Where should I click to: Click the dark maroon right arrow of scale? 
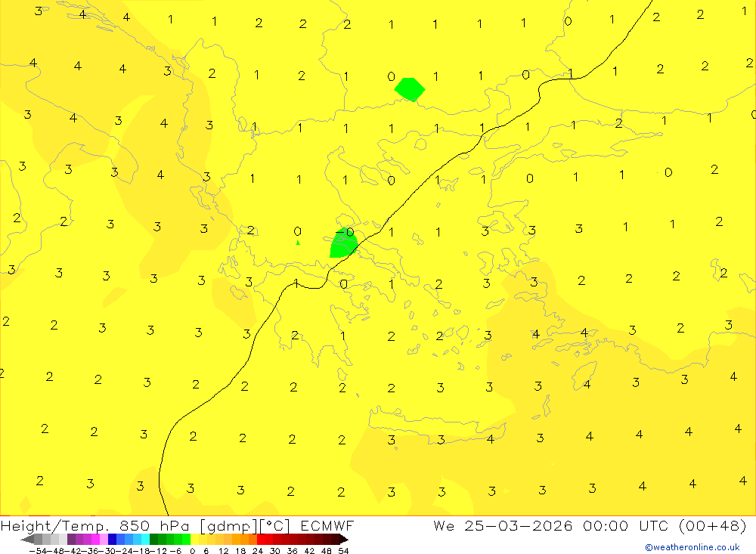[344, 540]
